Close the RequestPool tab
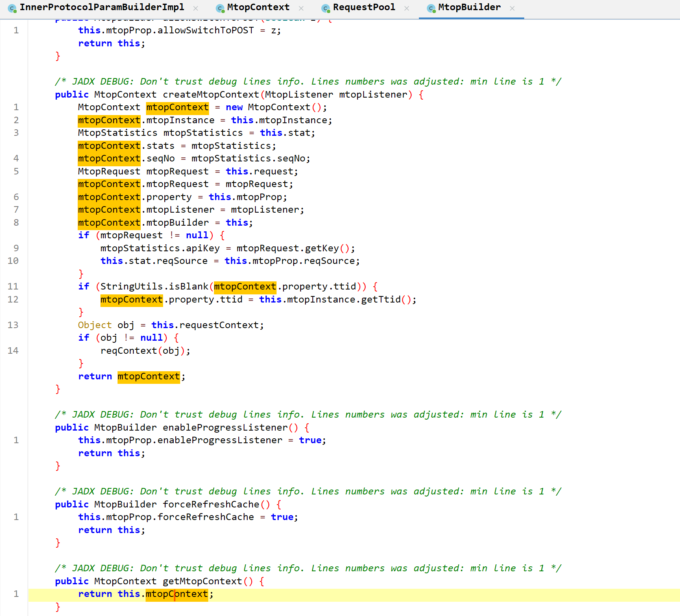This screenshot has height=616, width=680. click(407, 8)
